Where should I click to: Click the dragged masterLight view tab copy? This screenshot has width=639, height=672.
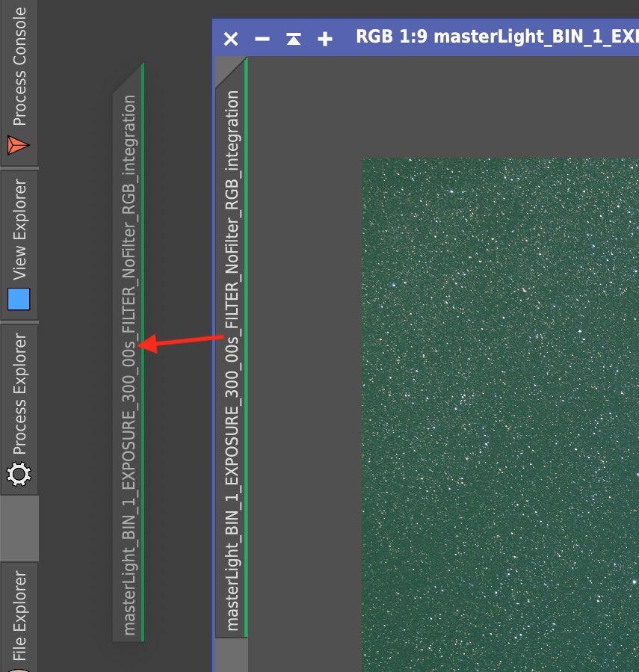tap(129, 359)
